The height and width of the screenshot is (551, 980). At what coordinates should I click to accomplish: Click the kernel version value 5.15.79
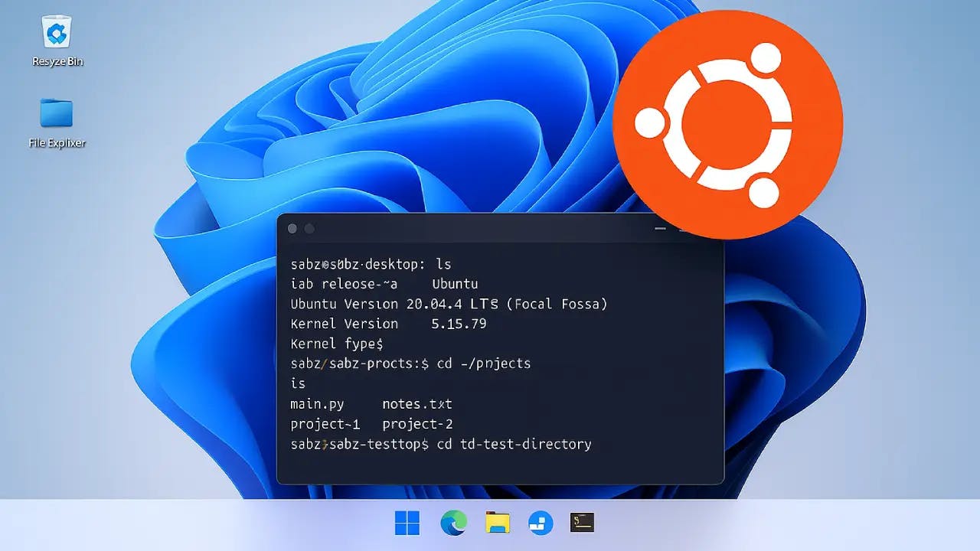point(459,324)
